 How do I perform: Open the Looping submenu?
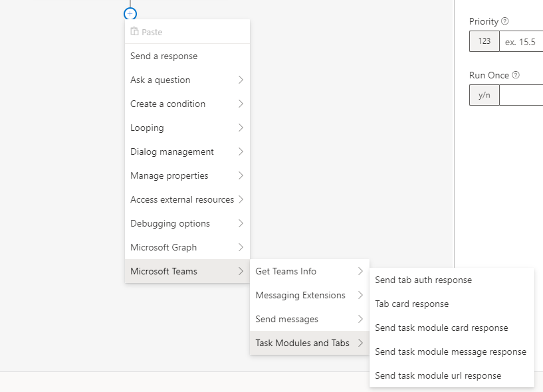click(x=187, y=128)
